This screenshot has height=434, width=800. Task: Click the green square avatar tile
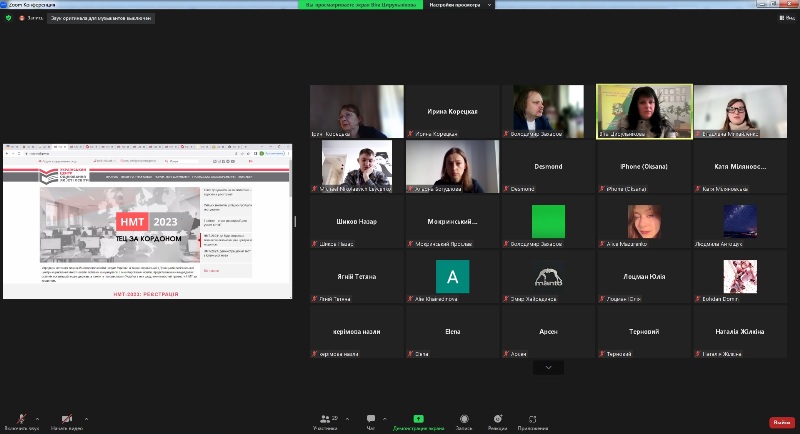coord(548,222)
